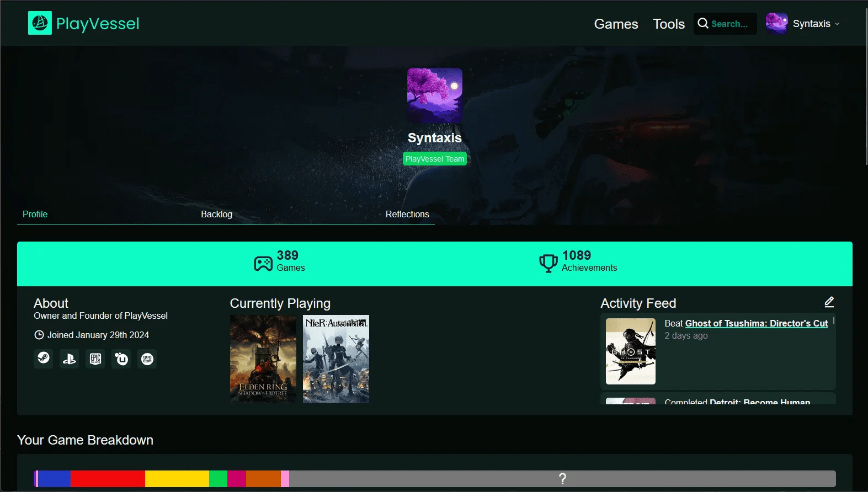
Task: Click the light pink segment of the breakdown bar
Action: point(285,479)
